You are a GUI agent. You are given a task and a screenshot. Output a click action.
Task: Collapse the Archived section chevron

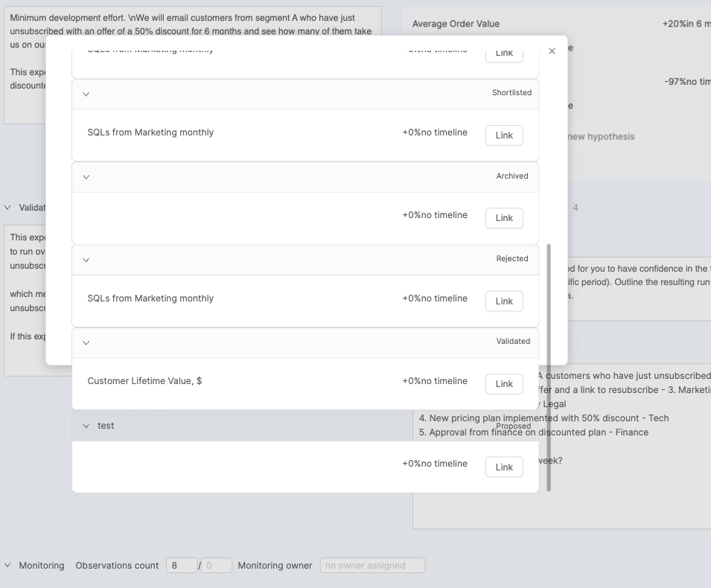[x=86, y=177]
